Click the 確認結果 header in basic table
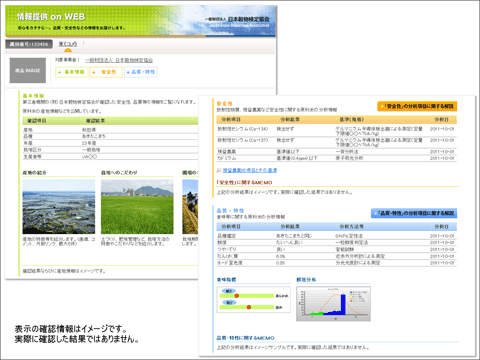Viewport: 480px width, 360px height. 95,121
